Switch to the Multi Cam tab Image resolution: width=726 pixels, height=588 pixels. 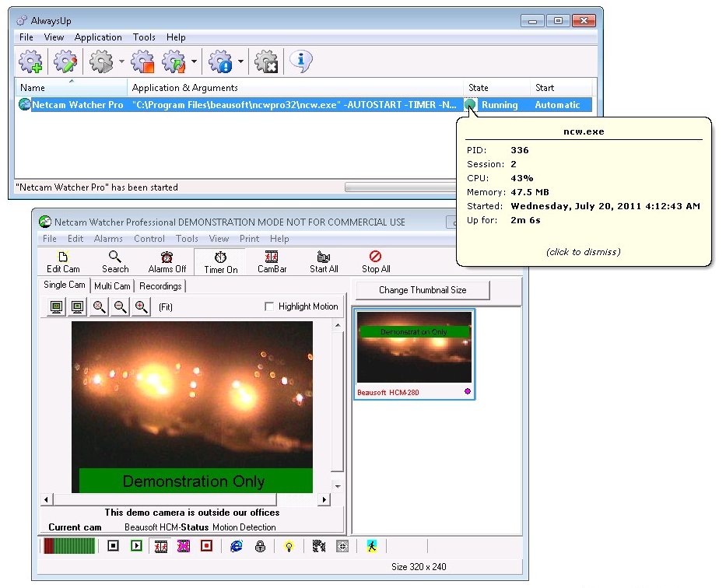112,286
